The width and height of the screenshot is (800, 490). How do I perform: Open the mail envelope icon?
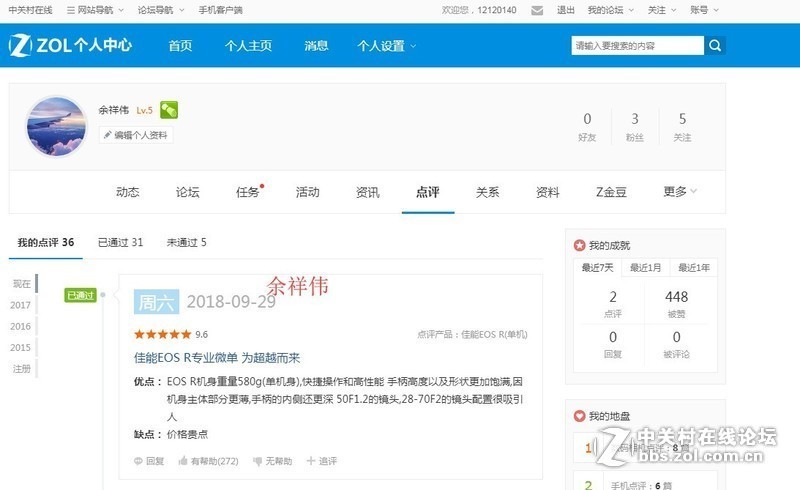click(537, 10)
